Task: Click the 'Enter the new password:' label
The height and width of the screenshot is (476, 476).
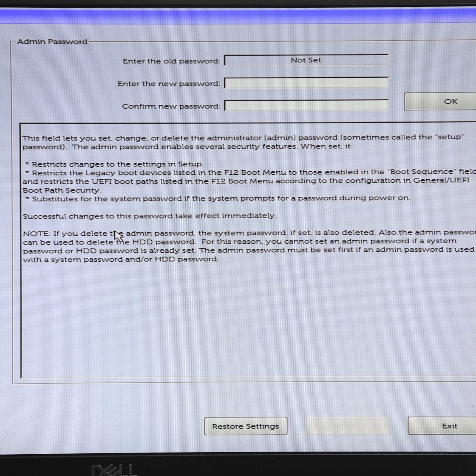Action: pyautogui.click(x=169, y=84)
